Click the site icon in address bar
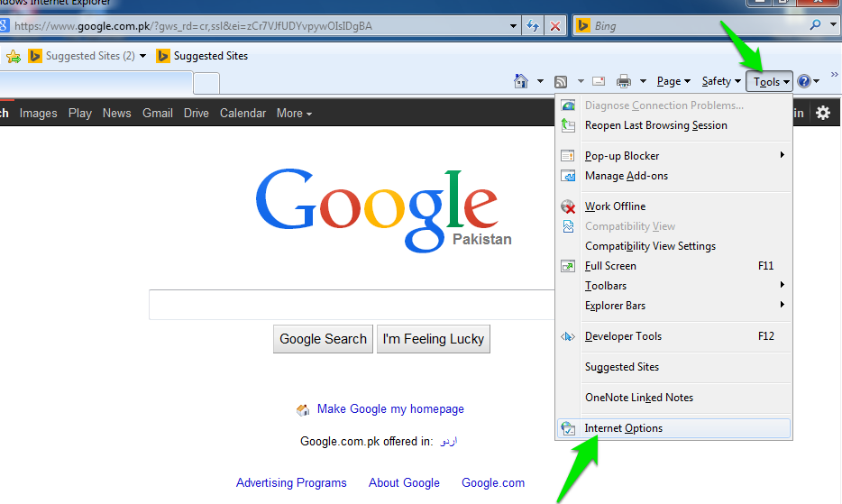The height and width of the screenshot is (504, 842). 4,25
